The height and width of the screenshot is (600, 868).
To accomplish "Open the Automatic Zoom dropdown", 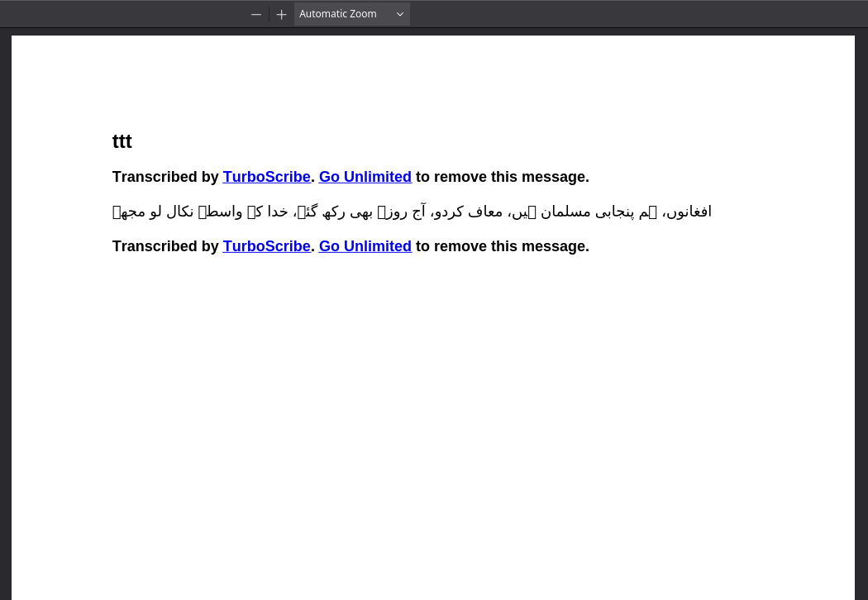I will point(352,14).
